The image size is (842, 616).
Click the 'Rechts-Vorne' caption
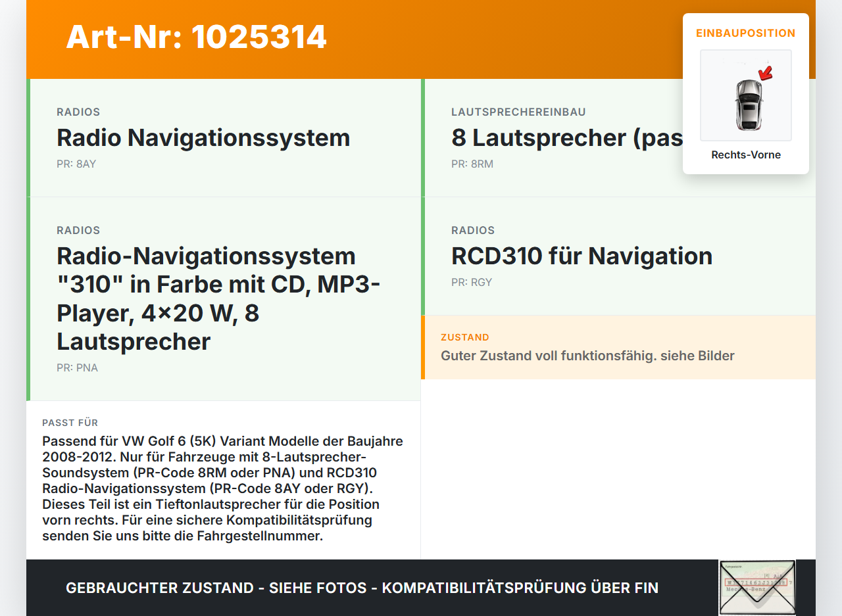746,155
